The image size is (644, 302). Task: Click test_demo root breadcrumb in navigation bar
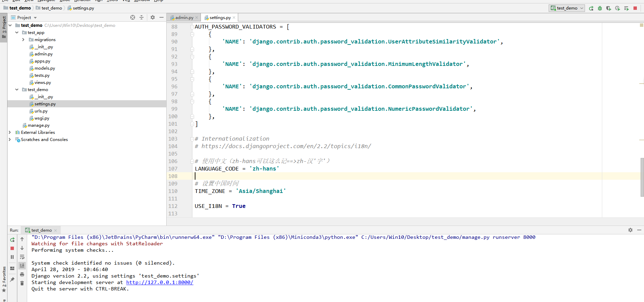coord(17,8)
